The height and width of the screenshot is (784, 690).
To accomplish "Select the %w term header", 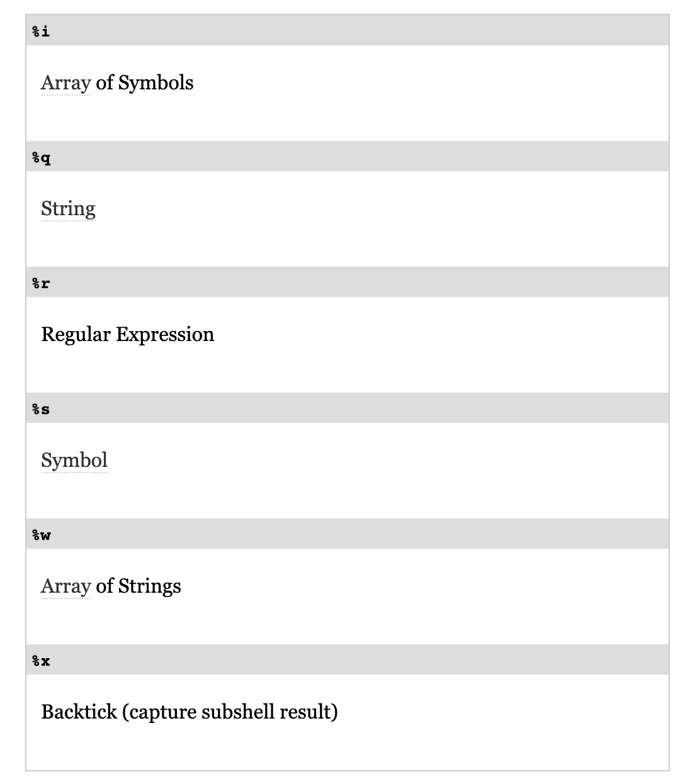I will point(42,534).
